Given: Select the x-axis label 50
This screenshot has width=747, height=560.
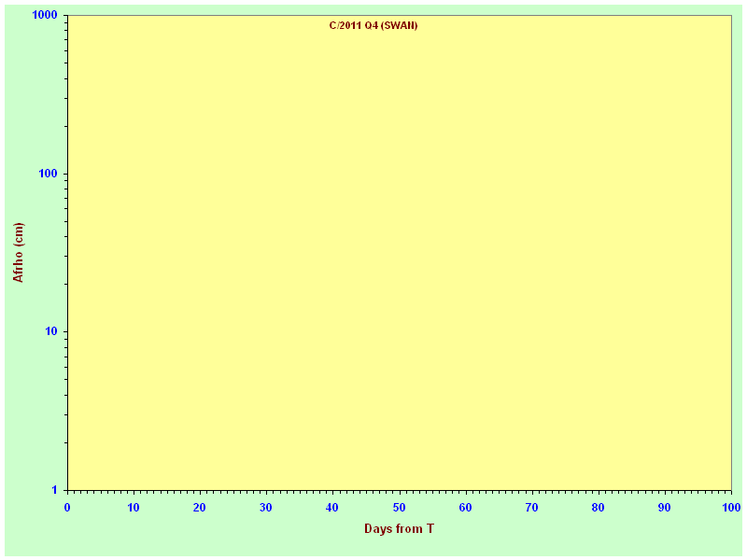Looking at the screenshot, I should tap(400, 508).
